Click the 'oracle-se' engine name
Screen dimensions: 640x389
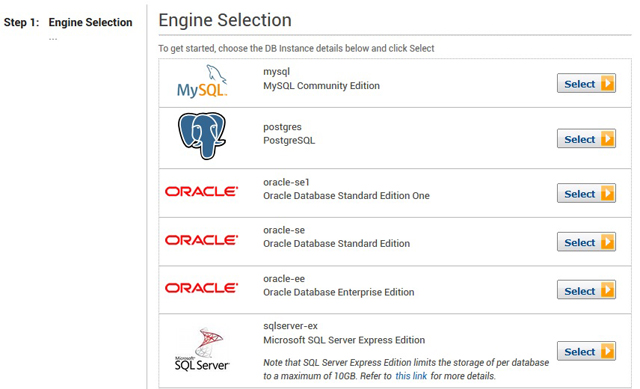pyautogui.click(x=284, y=230)
